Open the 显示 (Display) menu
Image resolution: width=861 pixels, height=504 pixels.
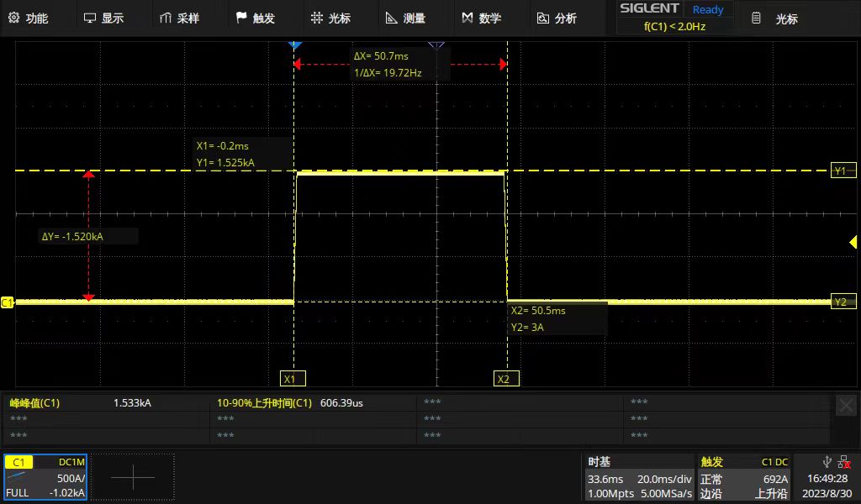click(103, 18)
